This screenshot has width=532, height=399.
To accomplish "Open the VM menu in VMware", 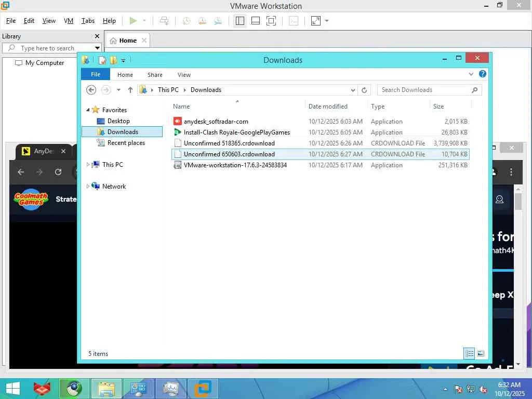I will click(69, 21).
